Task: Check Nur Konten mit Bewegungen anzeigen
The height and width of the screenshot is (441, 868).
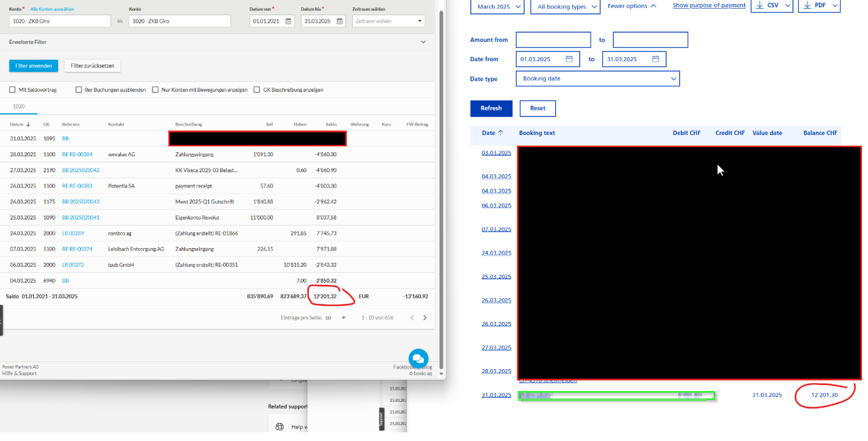Action: coord(155,90)
